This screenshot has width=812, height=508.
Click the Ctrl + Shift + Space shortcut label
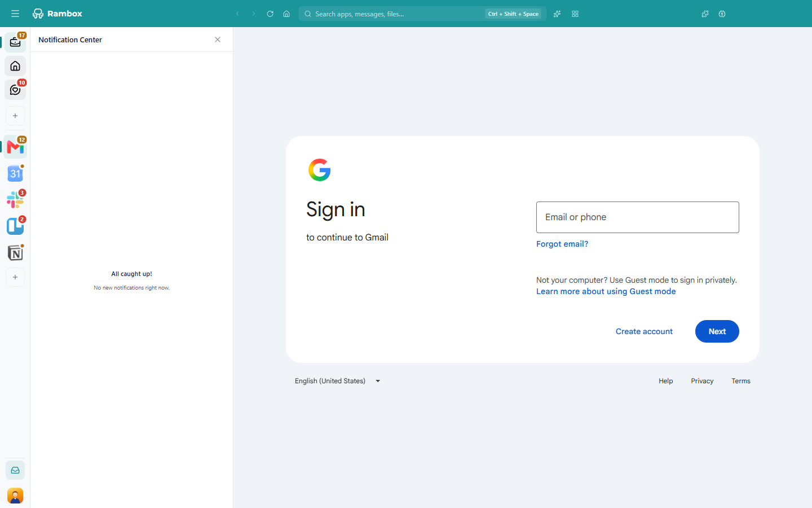click(x=513, y=14)
